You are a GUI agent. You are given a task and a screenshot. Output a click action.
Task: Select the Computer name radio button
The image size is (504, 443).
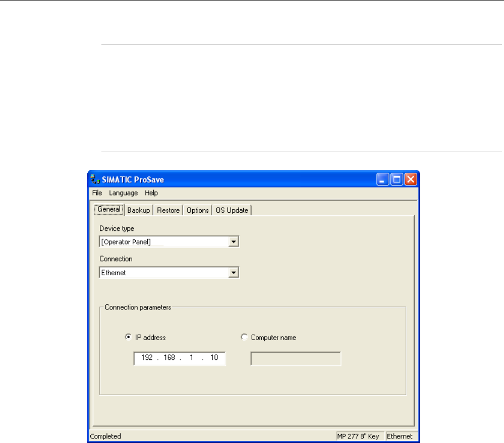tap(244, 337)
